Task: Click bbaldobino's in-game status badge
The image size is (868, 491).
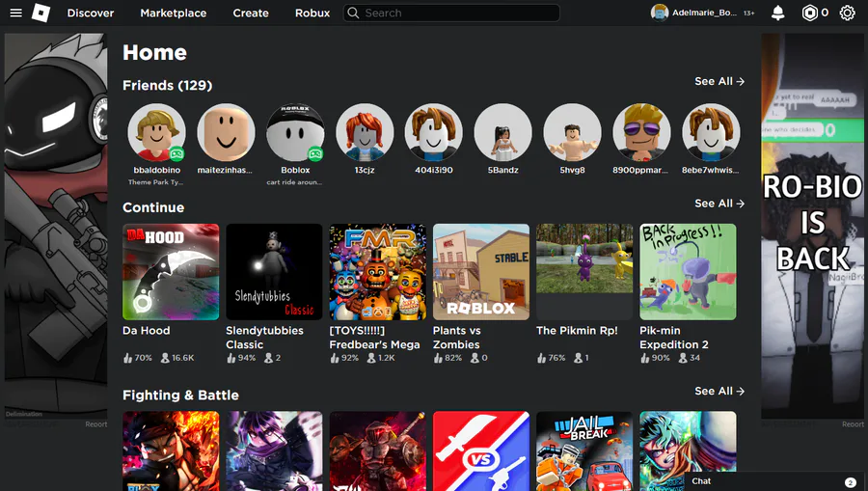Action: [176, 153]
